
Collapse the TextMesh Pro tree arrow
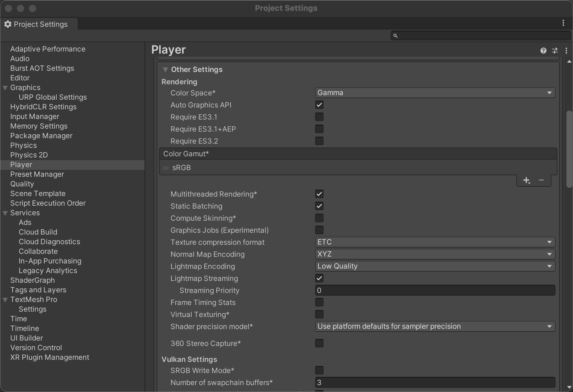click(5, 300)
